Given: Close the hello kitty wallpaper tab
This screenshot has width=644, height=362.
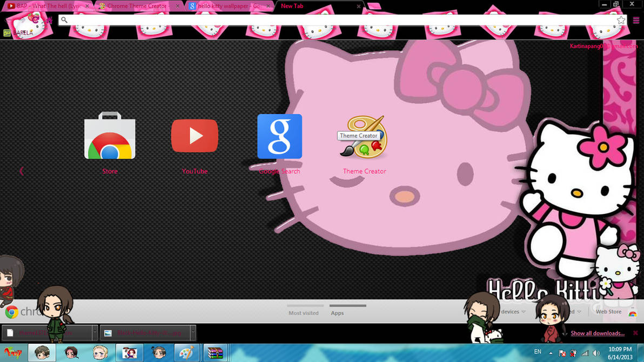Looking at the screenshot, I should click(268, 6).
